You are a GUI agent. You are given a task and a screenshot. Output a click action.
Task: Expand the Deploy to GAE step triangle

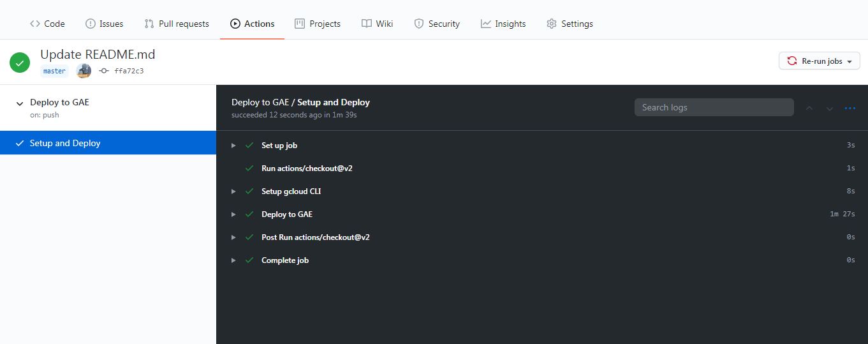tap(234, 214)
